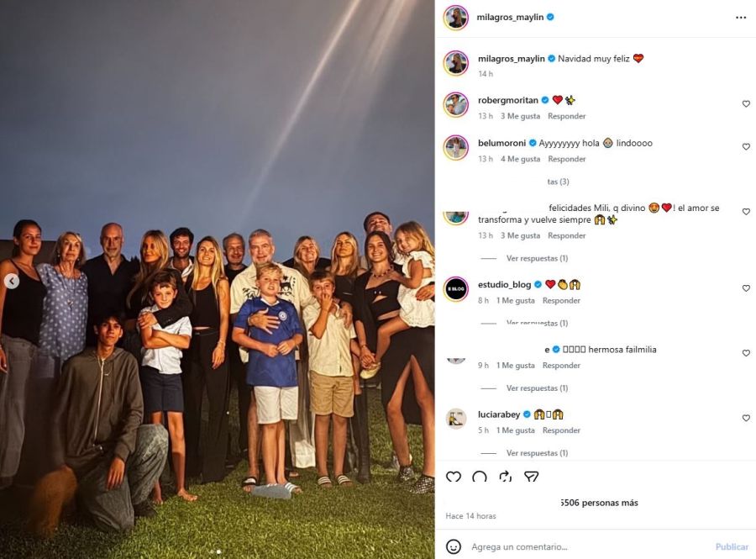
Task: Share post via paper plane icon
Action: tap(531, 477)
